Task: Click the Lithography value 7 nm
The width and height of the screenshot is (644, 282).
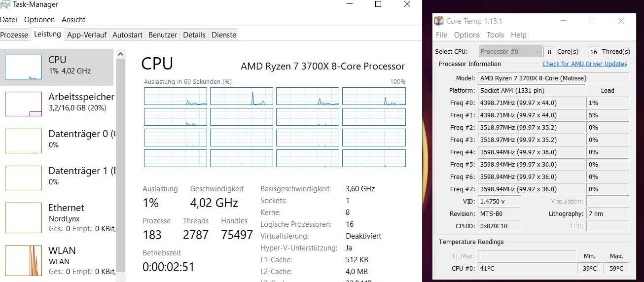Action: (608, 213)
